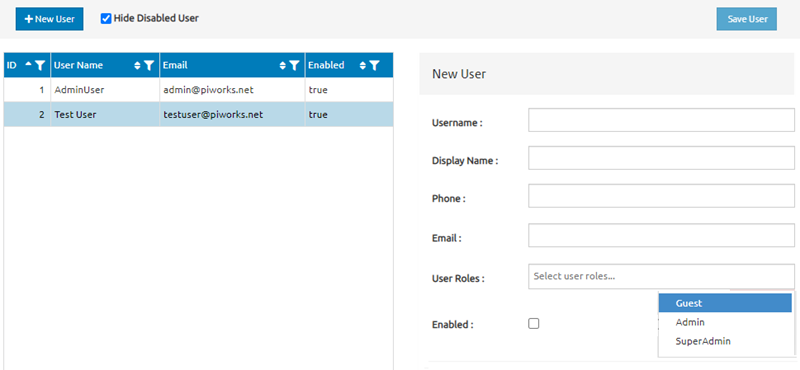The height and width of the screenshot is (370, 800).
Task: Tick the Enabled checkbox in the form
Action: [x=534, y=324]
